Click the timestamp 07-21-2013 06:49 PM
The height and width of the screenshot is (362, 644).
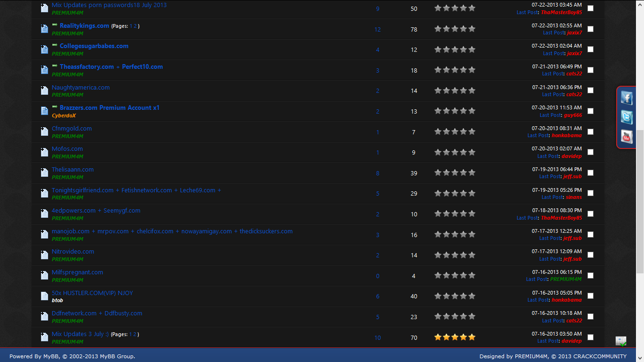(x=557, y=66)
